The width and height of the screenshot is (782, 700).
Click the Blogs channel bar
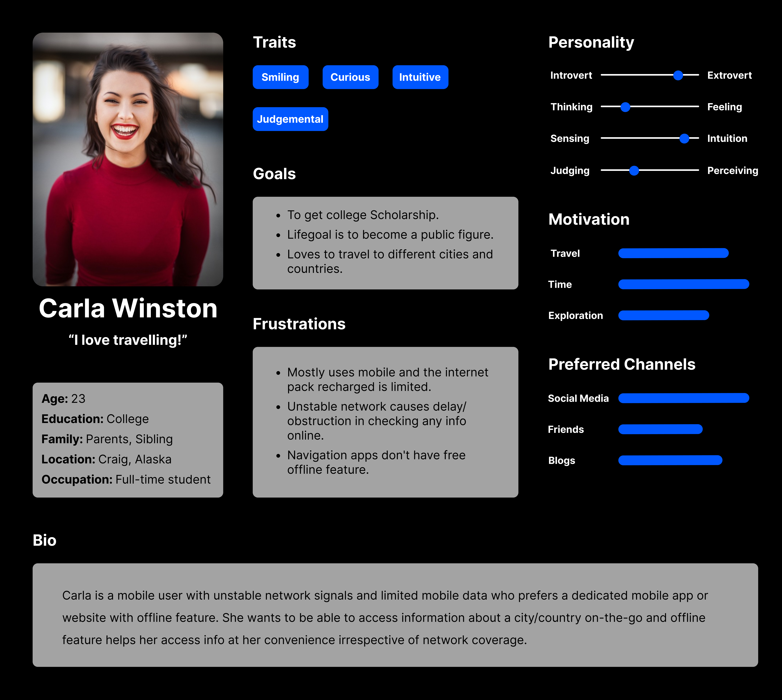670,460
